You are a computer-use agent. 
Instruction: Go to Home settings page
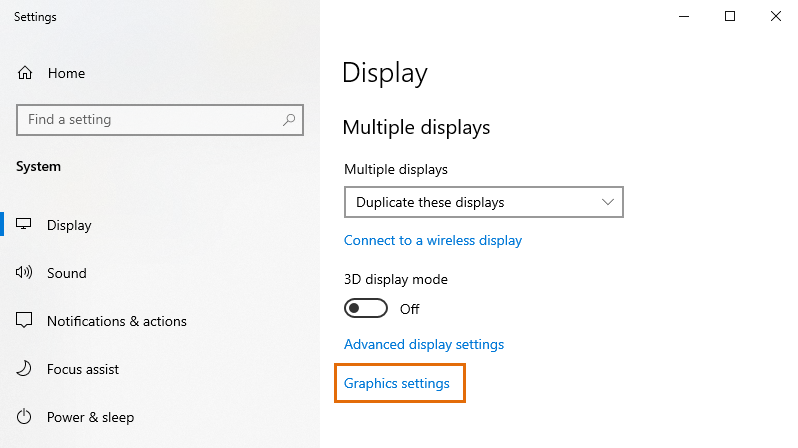click(66, 73)
